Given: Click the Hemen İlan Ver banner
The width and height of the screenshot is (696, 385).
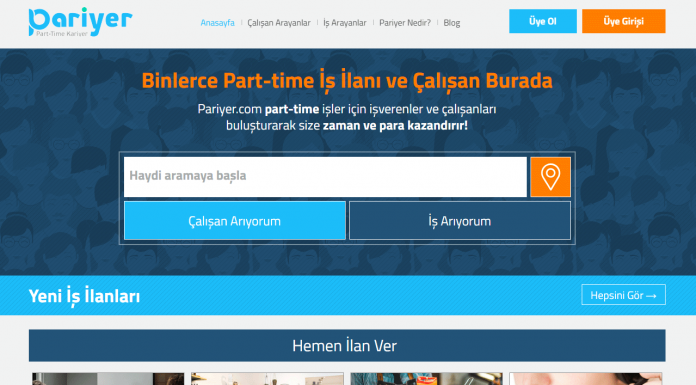Looking at the screenshot, I should tap(347, 345).
